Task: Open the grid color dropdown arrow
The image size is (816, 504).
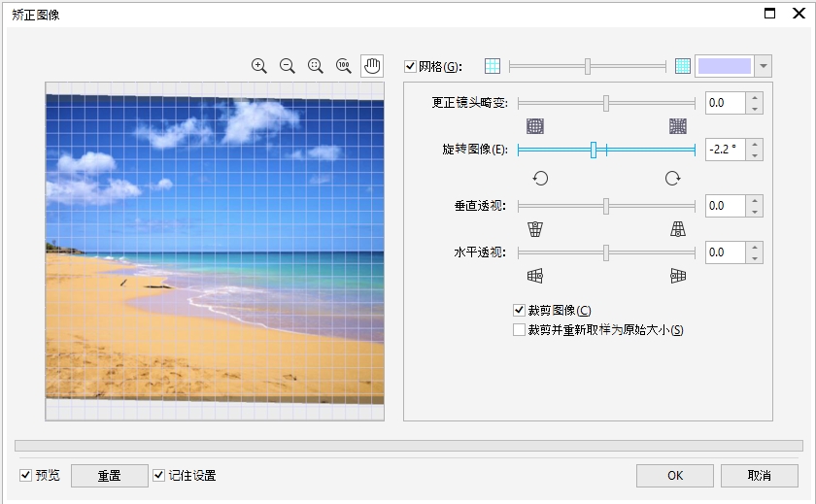Action: (x=764, y=66)
